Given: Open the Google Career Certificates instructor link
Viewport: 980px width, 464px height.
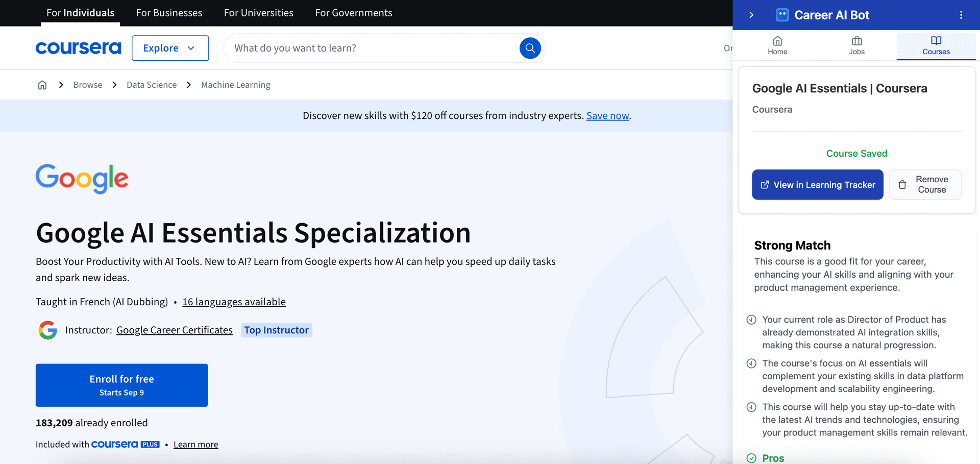Looking at the screenshot, I should click(x=174, y=330).
